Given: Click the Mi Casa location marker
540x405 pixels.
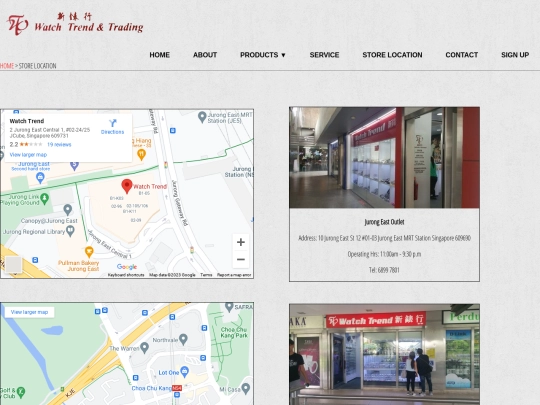Looking at the screenshot, I should click(246, 389).
